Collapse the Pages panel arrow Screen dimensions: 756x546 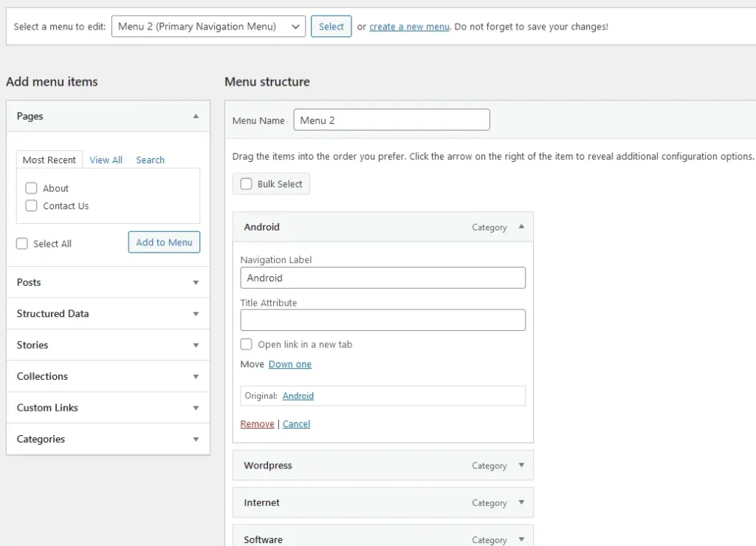tap(196, 116)
